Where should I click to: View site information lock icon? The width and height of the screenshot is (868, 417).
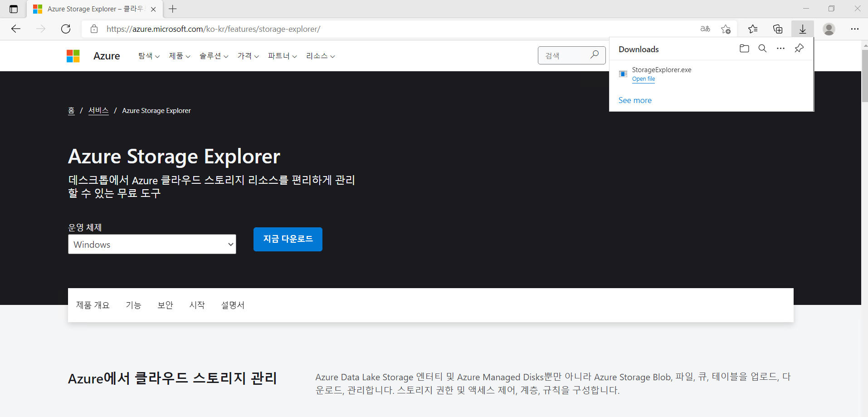(x=94, y=29)
